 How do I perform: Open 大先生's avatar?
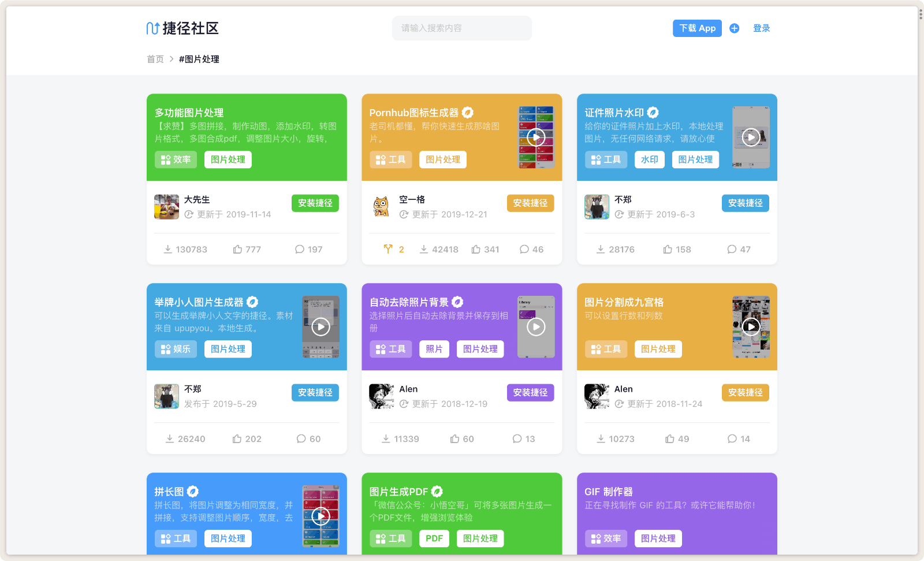166,207
